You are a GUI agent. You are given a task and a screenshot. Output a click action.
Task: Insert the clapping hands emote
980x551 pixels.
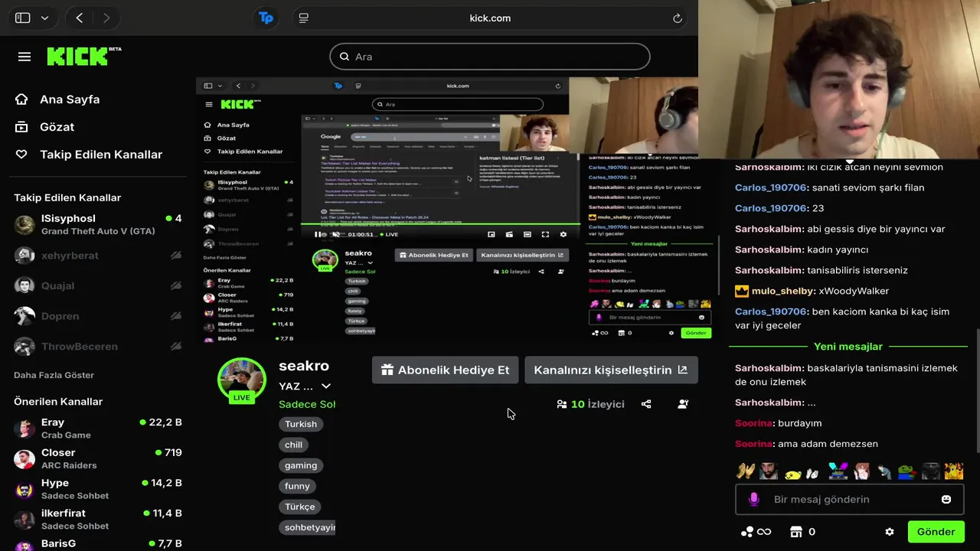tap(746, 471)
